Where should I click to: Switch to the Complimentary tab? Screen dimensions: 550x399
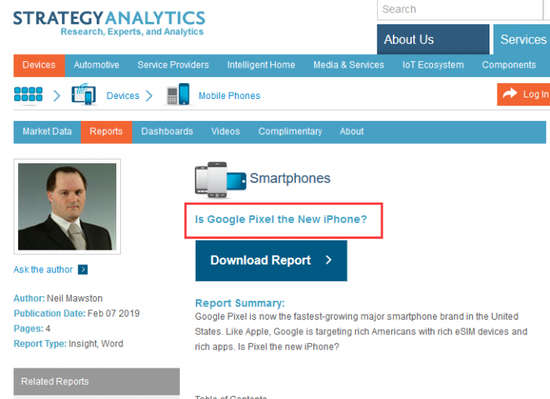(290, 131)
